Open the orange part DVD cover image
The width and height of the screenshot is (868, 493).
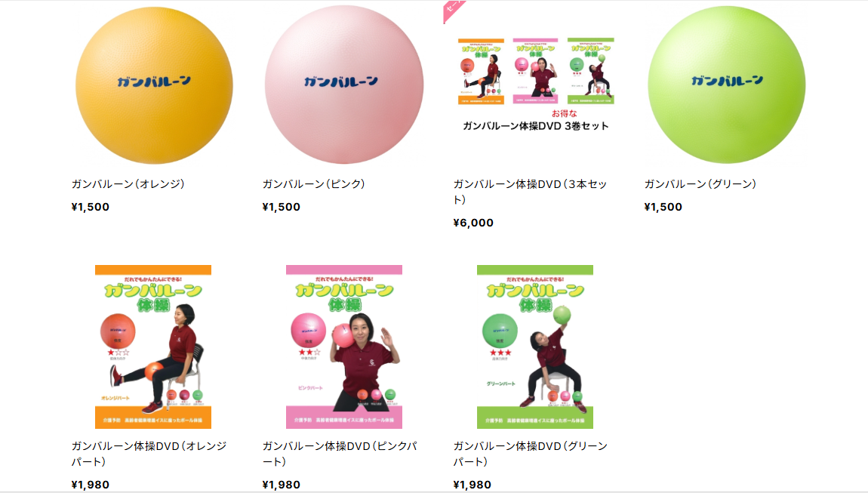(153, 347)
